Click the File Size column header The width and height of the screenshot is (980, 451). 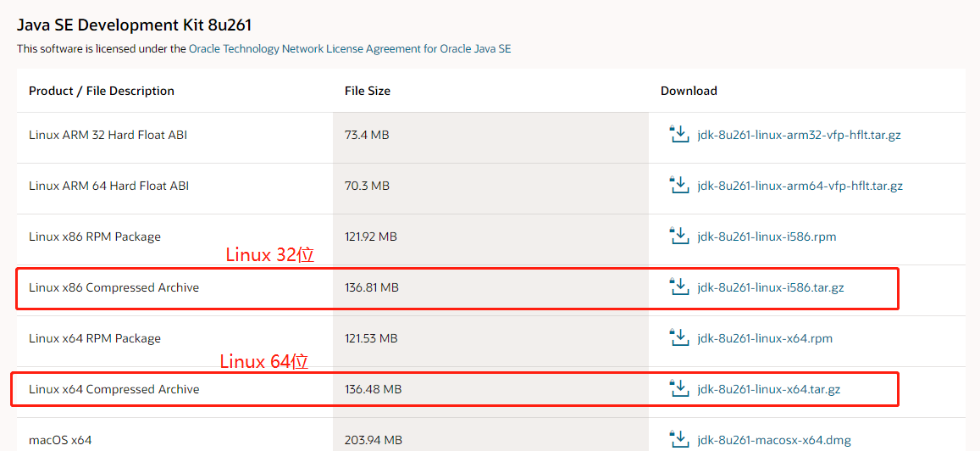coord(368,91)
